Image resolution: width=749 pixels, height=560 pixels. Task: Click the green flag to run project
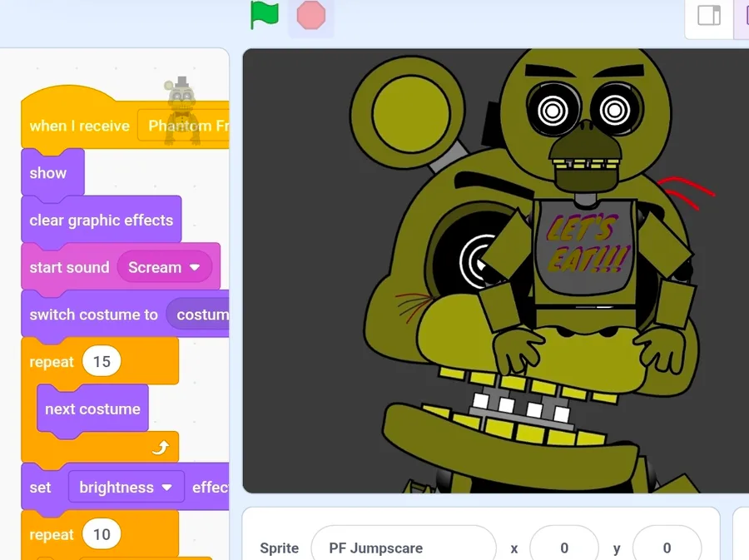point(264,15)
